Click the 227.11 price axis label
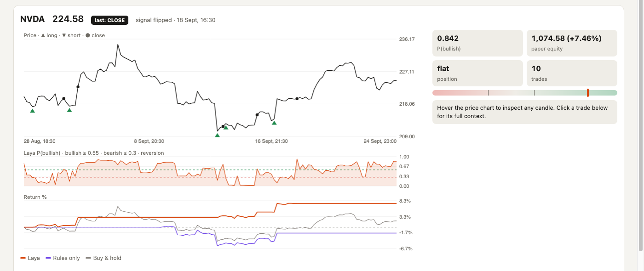This screenshot has height=271, width=644. click(x=407, y=72)
